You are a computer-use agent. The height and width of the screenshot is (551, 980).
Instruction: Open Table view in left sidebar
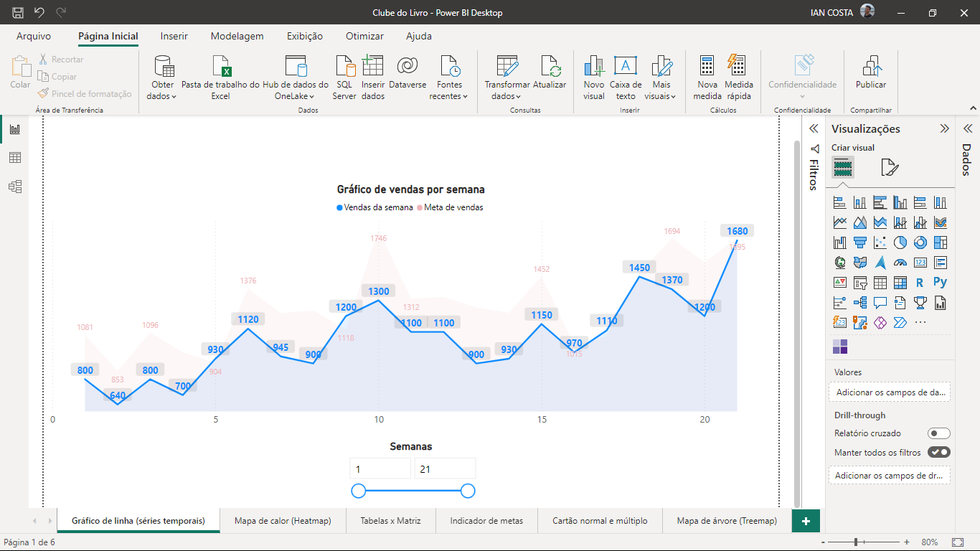14,158
